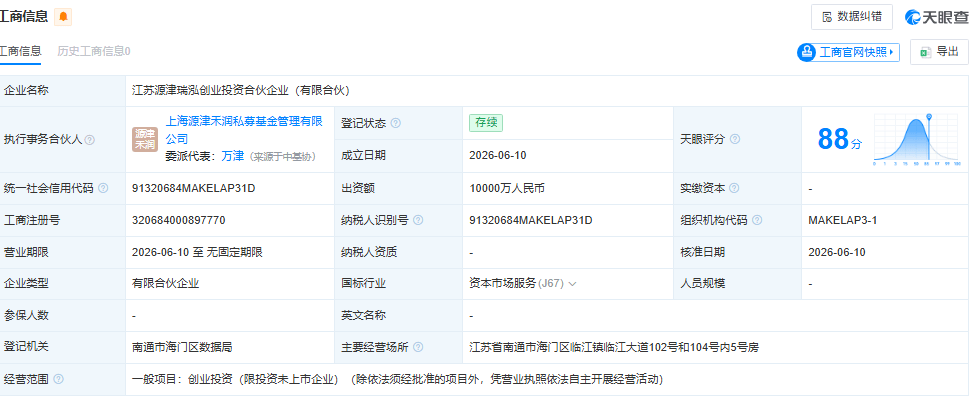Click organization code MAKELAP3-1

842,220
